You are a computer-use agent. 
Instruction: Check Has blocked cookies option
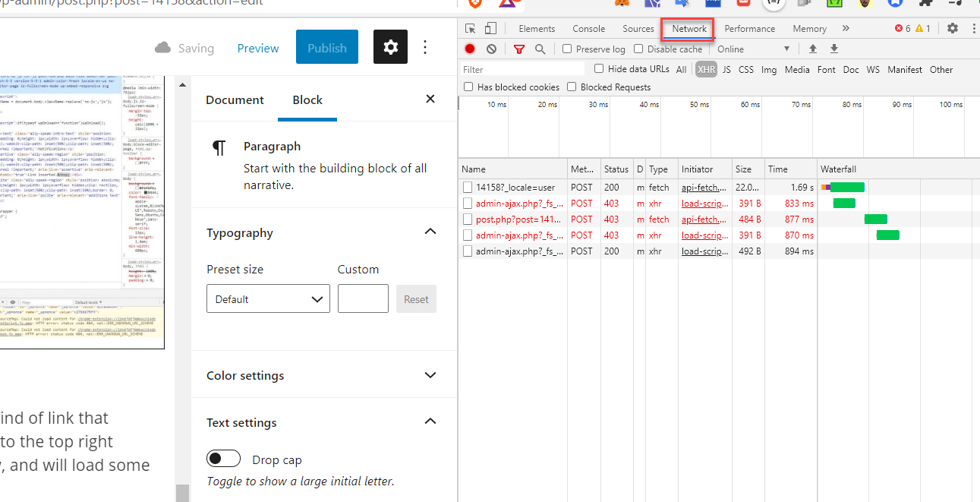pos(468,87)
